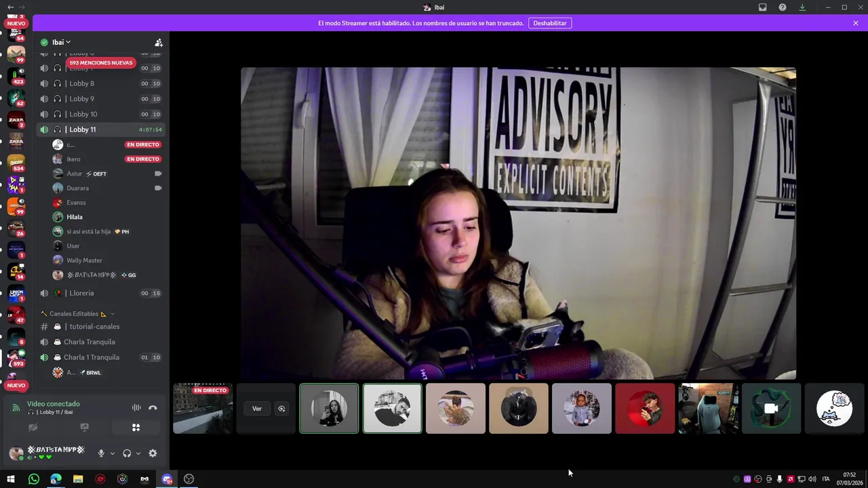This screenshot has width=868, height=488.
Task: Open help question mark icon
Action: click(783, 7)
